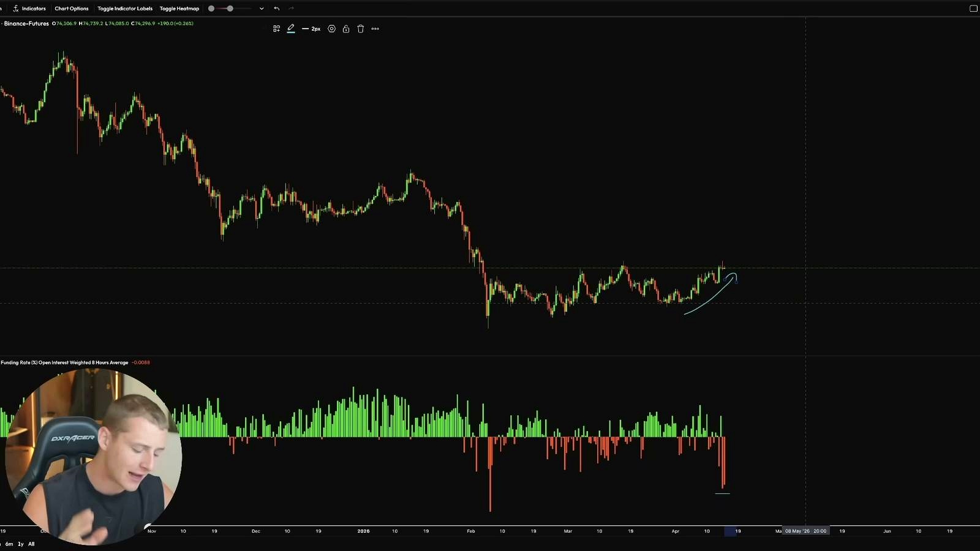Click the Jun label on time axis

887,531
